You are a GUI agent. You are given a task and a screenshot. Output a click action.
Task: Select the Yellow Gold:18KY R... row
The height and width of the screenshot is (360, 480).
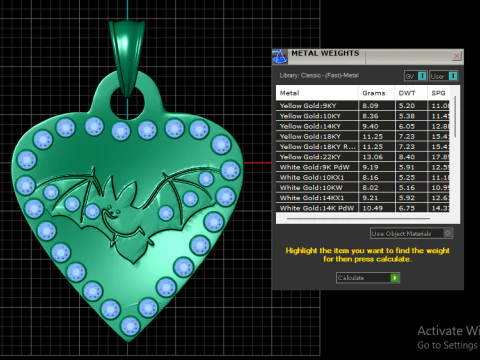pos(363,147)
